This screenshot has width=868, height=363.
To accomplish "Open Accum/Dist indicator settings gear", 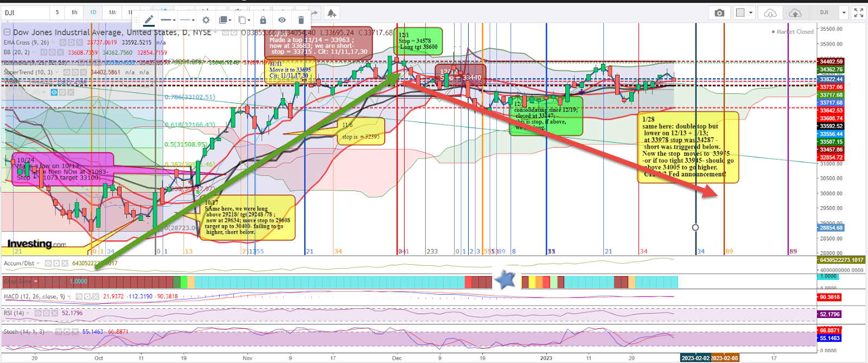I will coord(56,263).
